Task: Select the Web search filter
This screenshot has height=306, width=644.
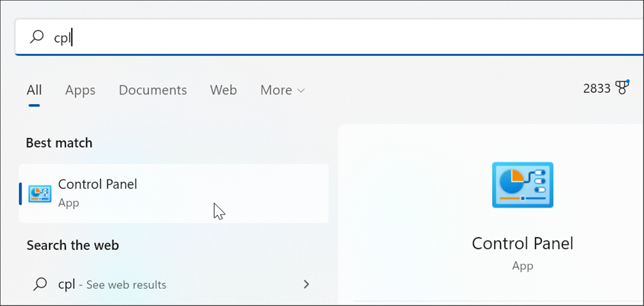Action: [223, 90]
